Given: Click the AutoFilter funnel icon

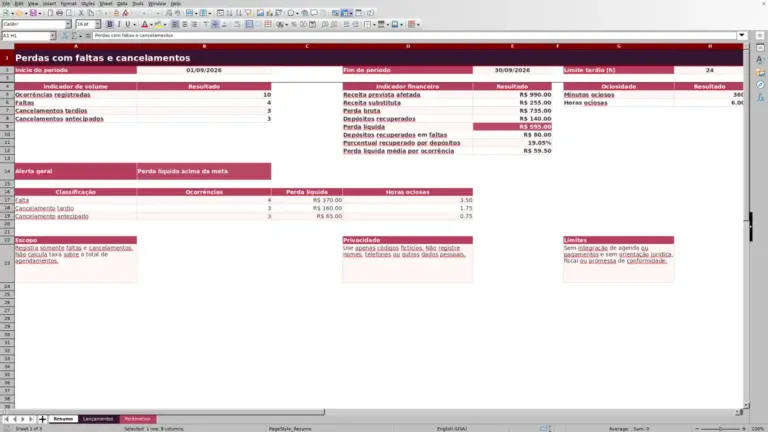Looking at the screenshot, I should pyautogui.click(x=248, y=13).
